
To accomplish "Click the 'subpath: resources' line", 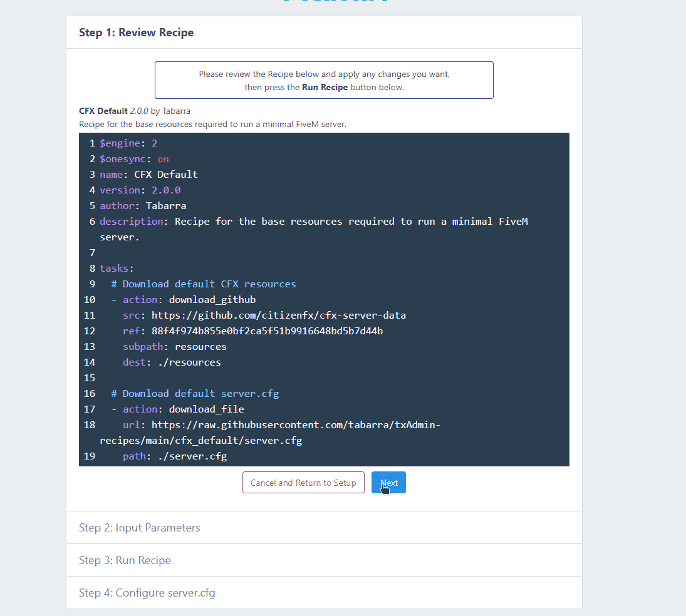I will [175, 347].
